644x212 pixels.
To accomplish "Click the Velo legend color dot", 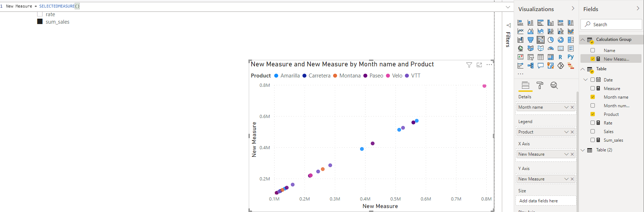I will coord(388,76).
